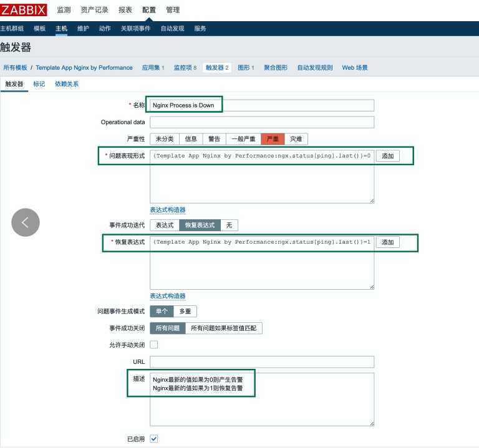Set severity to 一般严重
The width and height of the screenshot is (479, 448).
point(243,139)
